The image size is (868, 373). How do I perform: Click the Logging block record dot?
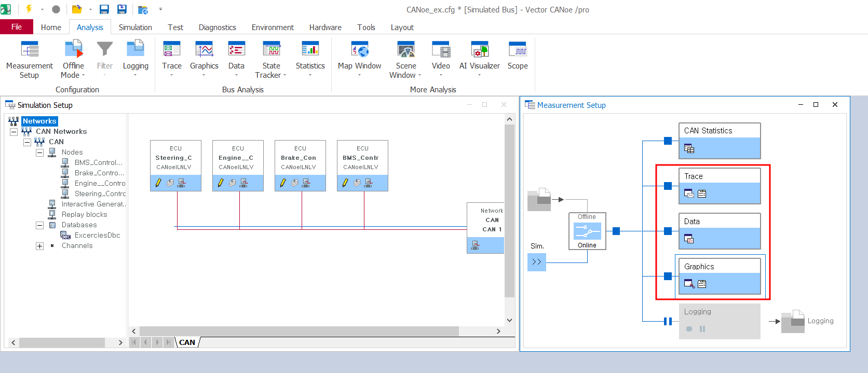click(689, 329)
